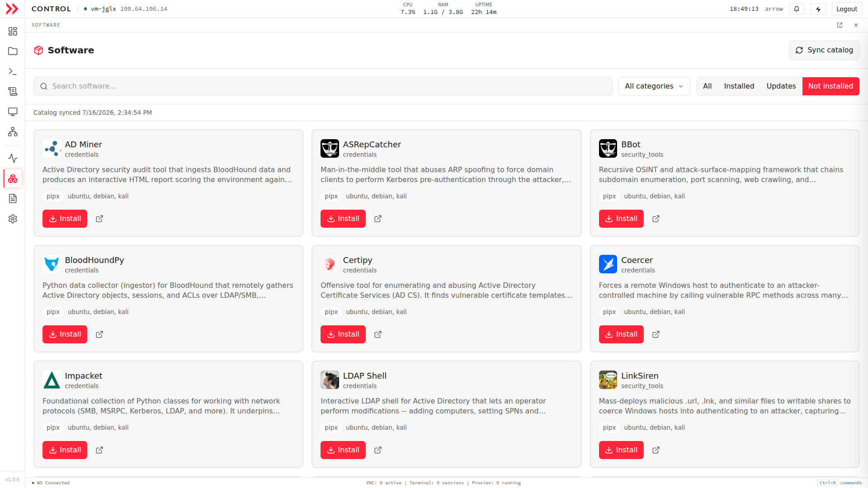
Task: Click the lightning bolt quick action icon
Action: tap(818, 9)
